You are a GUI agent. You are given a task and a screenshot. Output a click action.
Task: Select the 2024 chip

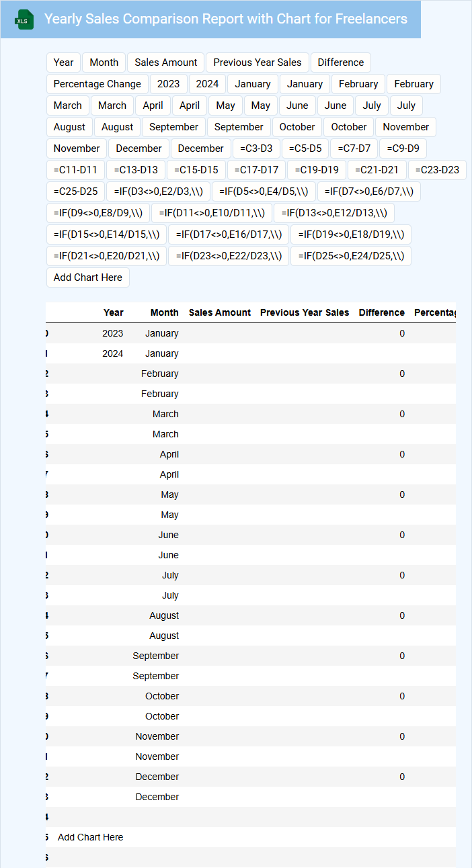[x=208, y=84]
